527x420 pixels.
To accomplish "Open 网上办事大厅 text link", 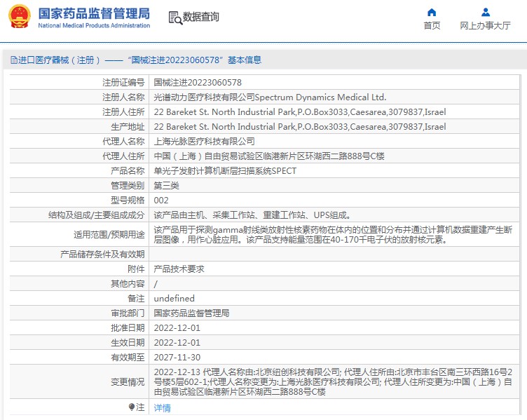I will 486,25.
